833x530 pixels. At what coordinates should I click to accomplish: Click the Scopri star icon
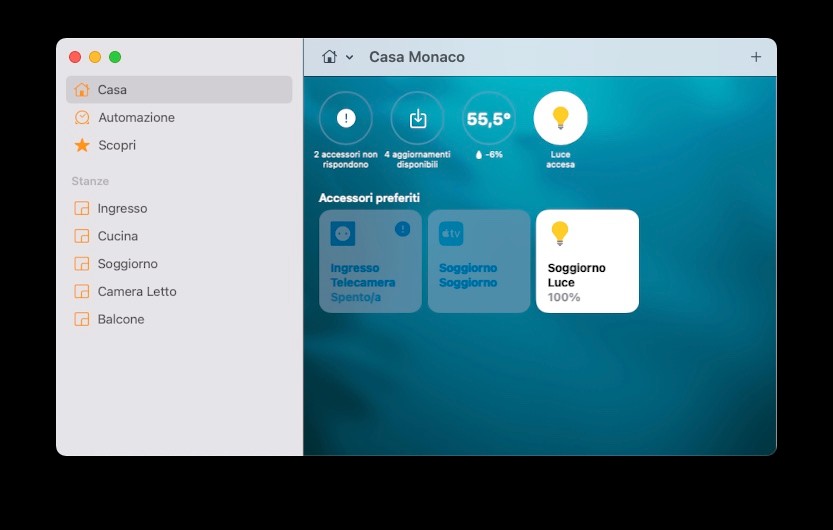tap(82, 145)
